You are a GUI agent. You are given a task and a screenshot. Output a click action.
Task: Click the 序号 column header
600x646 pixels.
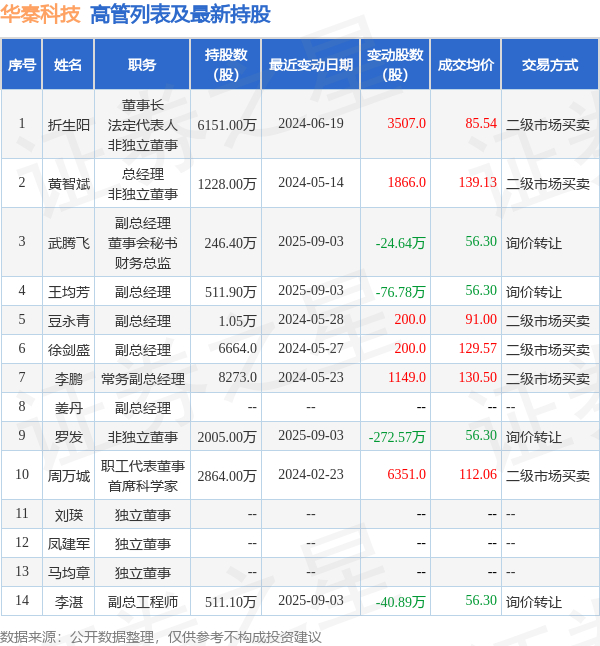click(x=21, y=65)
